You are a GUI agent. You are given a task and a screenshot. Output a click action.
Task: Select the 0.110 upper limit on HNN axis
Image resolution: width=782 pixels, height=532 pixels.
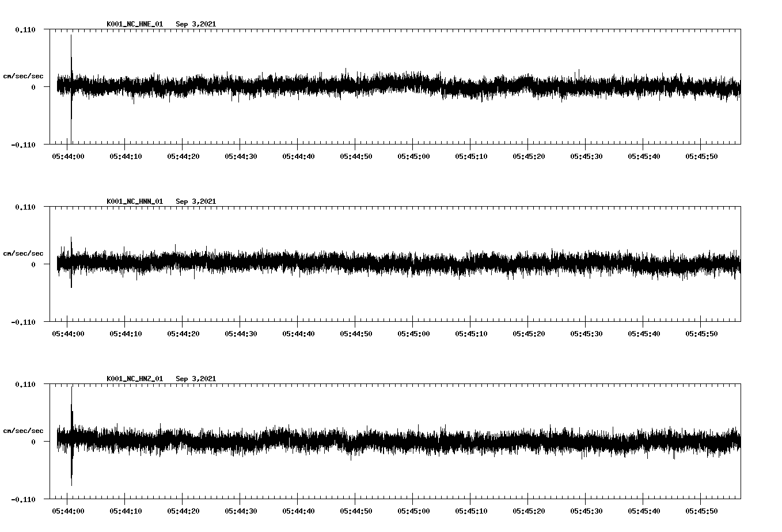pos(25,207)
